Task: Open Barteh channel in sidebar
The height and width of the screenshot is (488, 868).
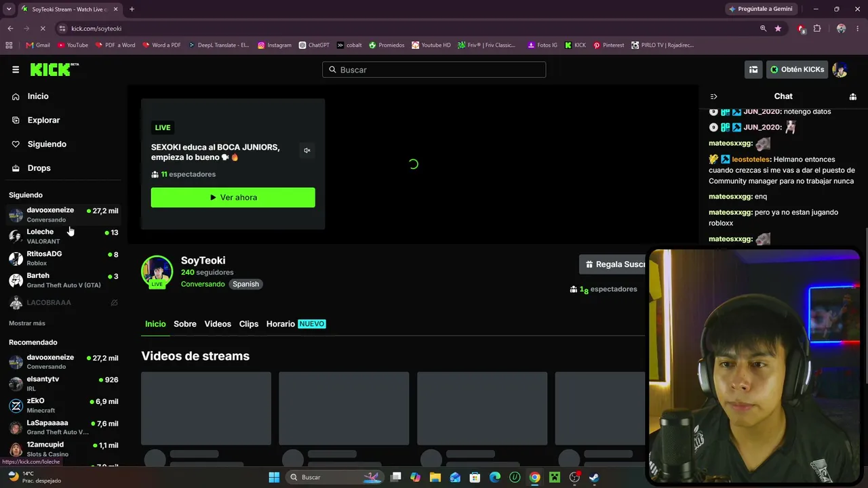Action: tap(64, 280)
